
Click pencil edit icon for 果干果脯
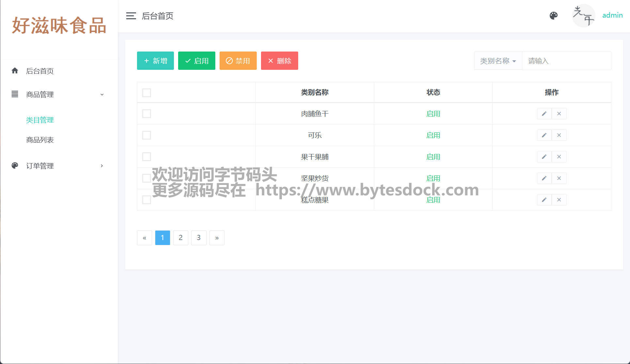[544, 157]
